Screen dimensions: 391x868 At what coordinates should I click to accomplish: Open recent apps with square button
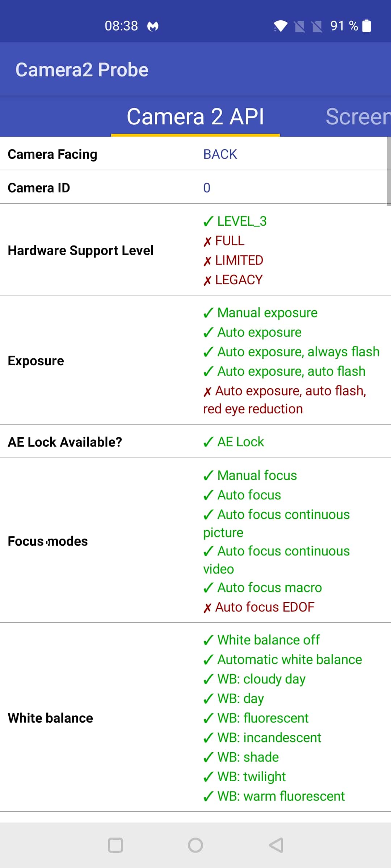click(x=115, y=845)
